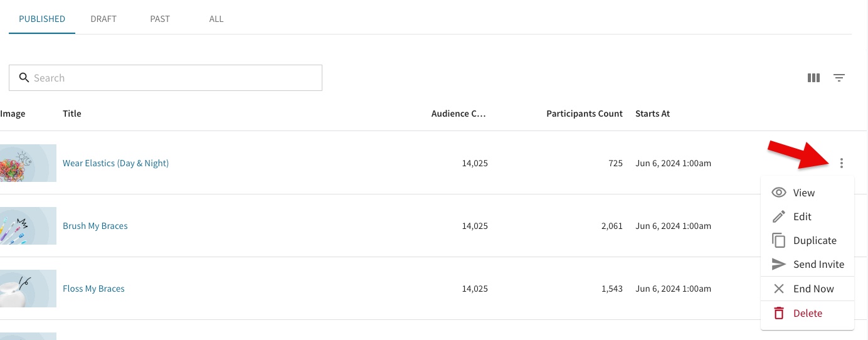Viewport: 868px width, 340px height.
Task: Open the Floss My Braces link
Action: click(93, 289)
